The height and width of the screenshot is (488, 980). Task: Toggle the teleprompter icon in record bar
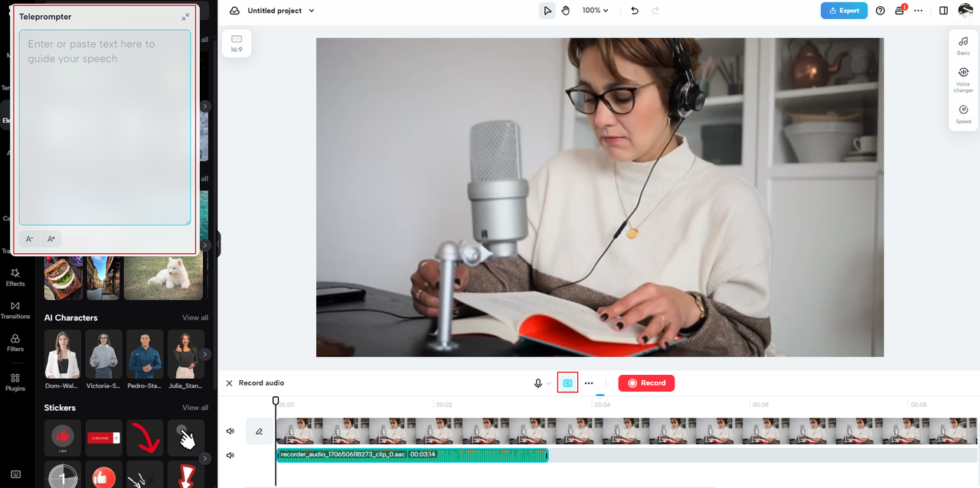(567, 383)
